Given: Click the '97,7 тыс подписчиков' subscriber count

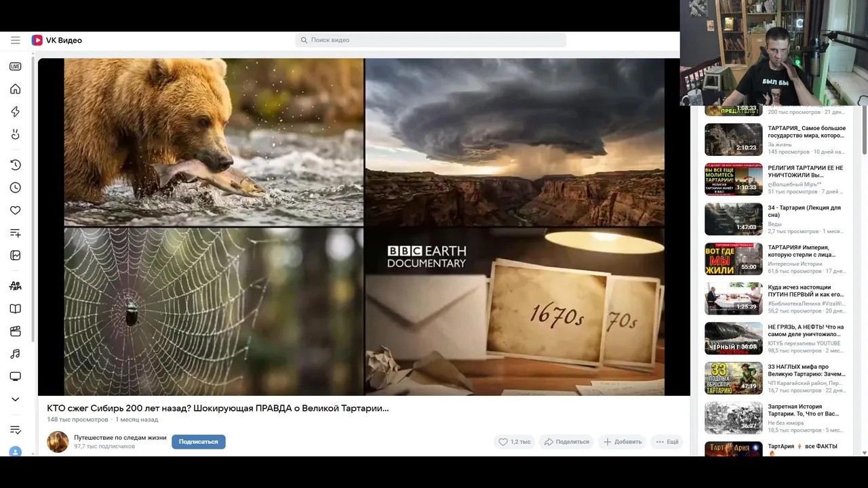Looking at the screenshot, I should point(104,447).
